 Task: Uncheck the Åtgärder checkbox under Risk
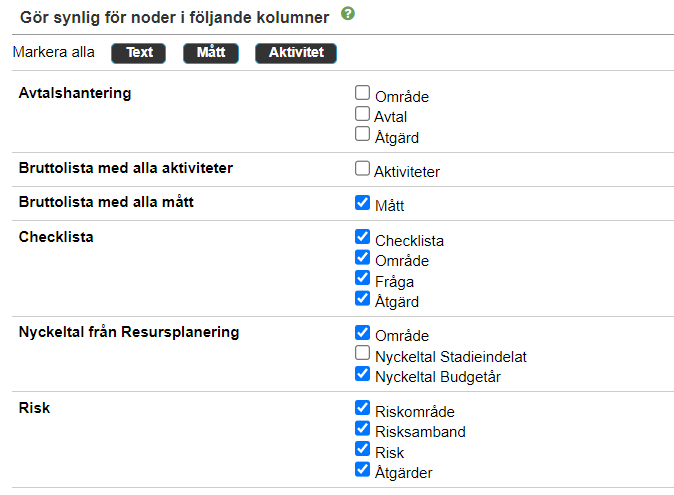click(x=362, y=469)
